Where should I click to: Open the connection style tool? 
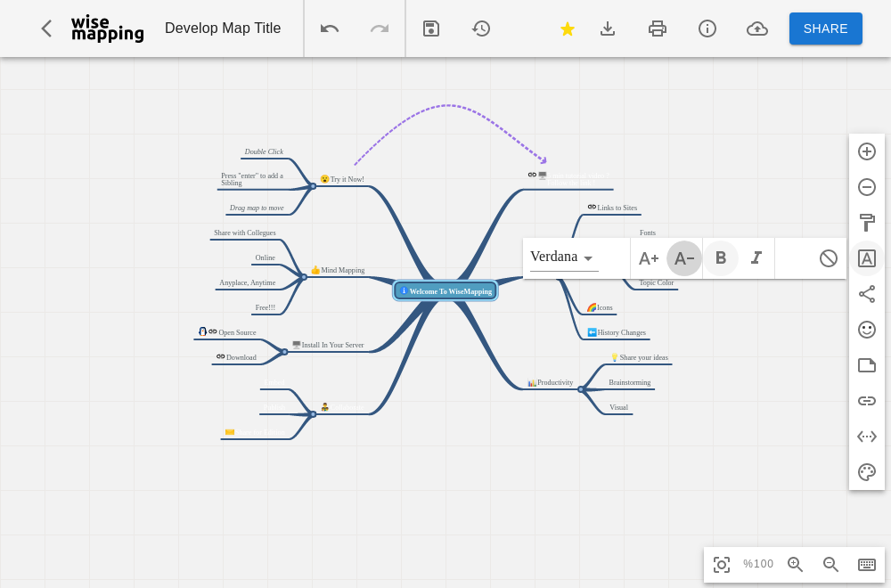tap(867, 294)
